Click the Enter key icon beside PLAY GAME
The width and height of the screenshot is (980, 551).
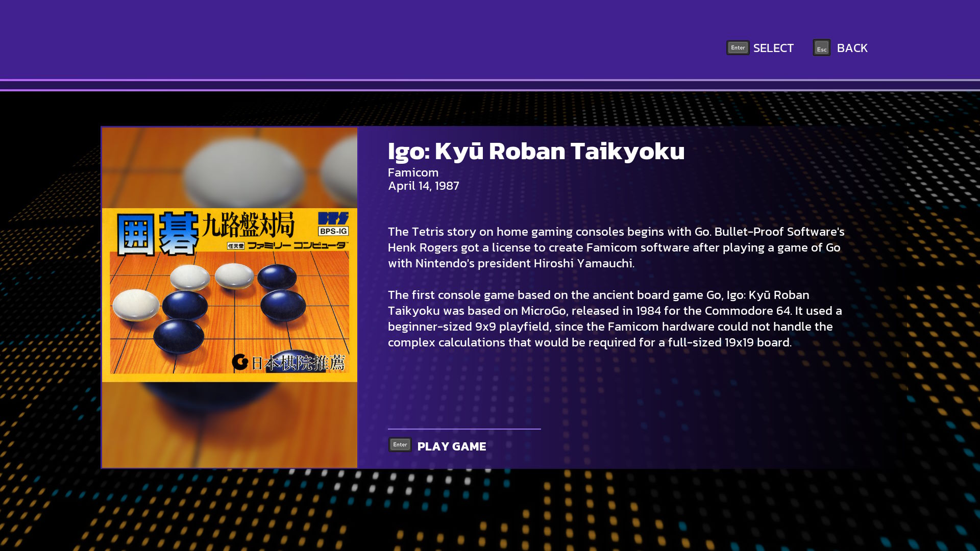(x=400, y=445)
